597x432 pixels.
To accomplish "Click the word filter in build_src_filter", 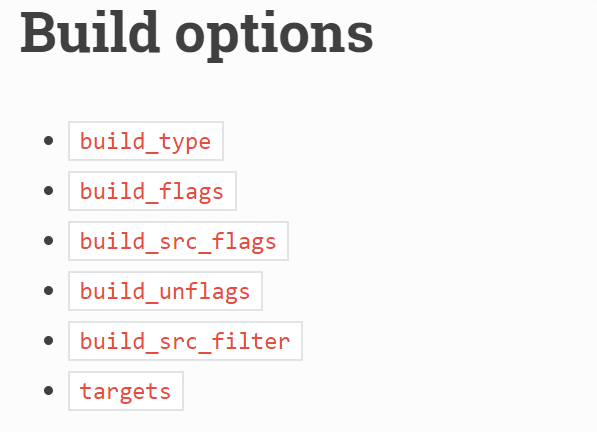I will [251, 340].
